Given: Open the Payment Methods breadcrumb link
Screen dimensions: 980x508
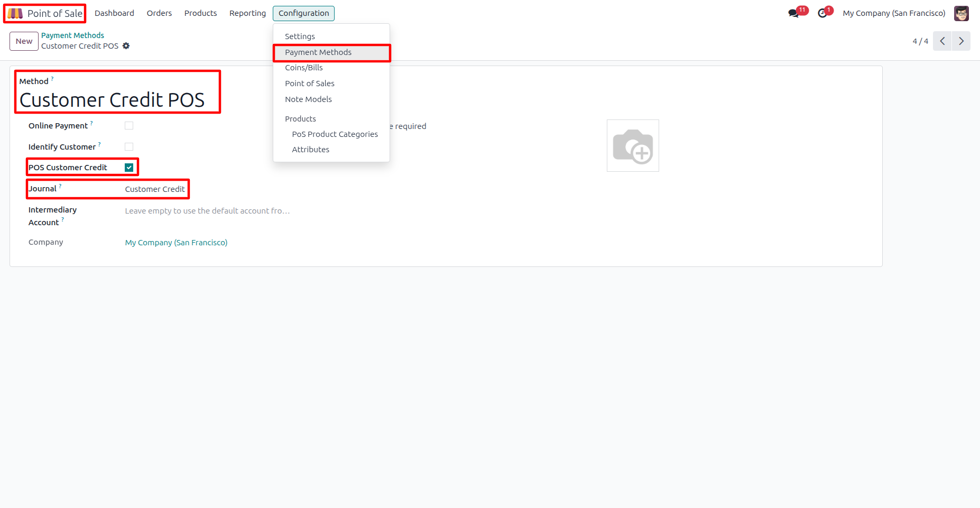Looking at the screenshot, I should (x=72, y=35).
